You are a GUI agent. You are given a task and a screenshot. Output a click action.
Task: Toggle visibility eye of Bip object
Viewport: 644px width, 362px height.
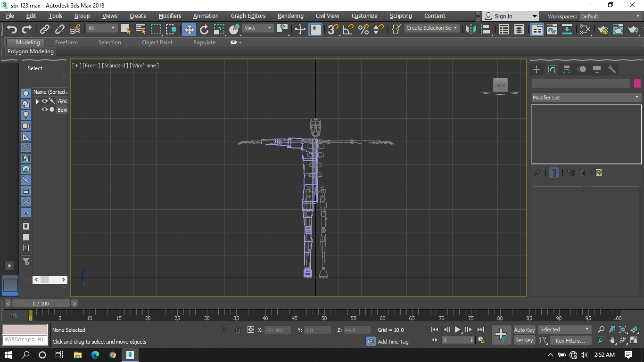pos(45,101)
